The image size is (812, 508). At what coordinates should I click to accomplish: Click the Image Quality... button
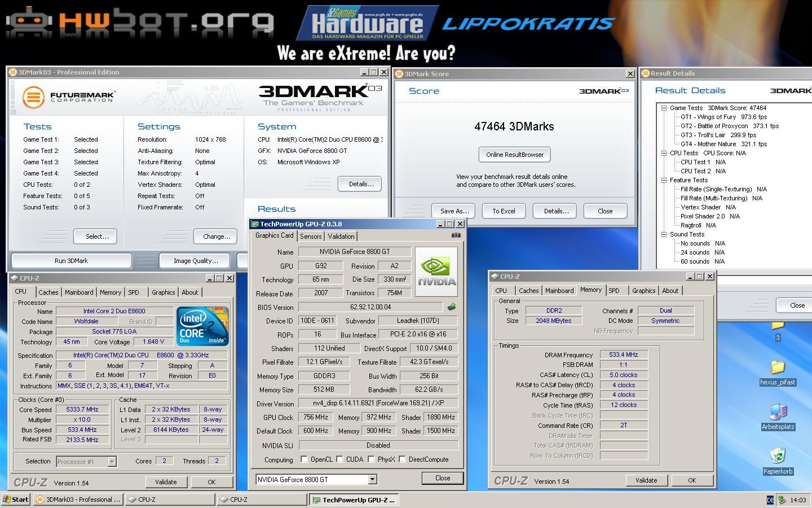pos(195,261)
